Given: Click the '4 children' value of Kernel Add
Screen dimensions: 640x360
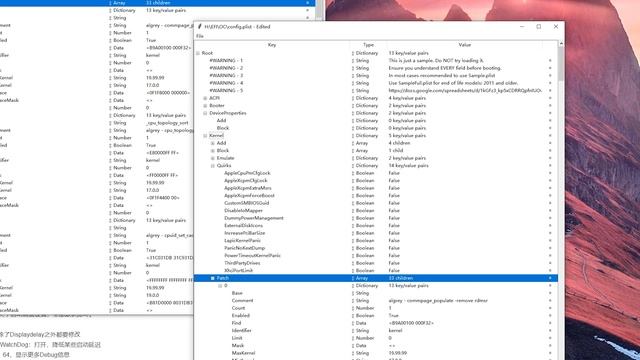Looking at the screenshot, I should tap(399, 143).
